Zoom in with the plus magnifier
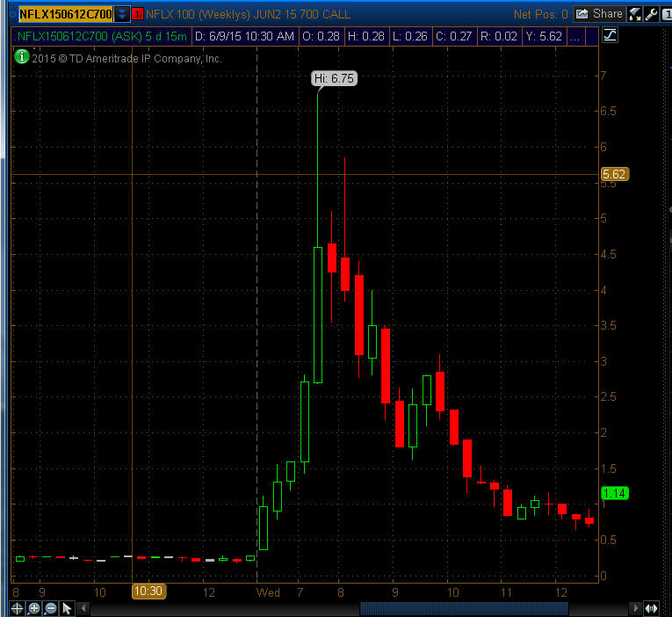Screen dimensions: 672x617 click(34, 607)
